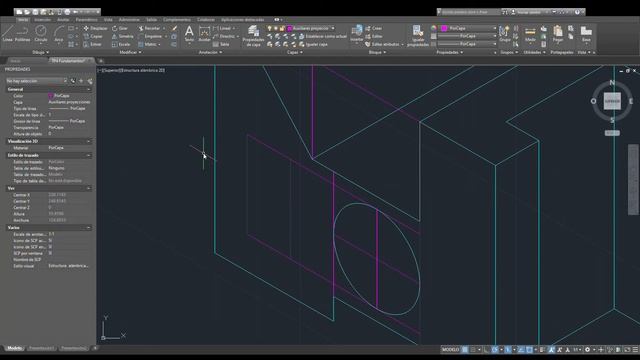
Task: Click the Lineal dimension button
Action: 224,28
